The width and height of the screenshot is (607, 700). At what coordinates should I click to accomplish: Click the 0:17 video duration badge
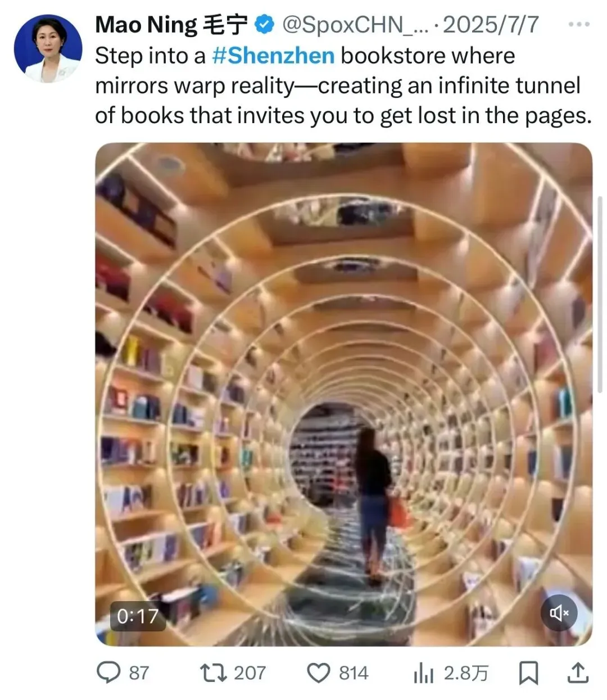coord(138,616)
